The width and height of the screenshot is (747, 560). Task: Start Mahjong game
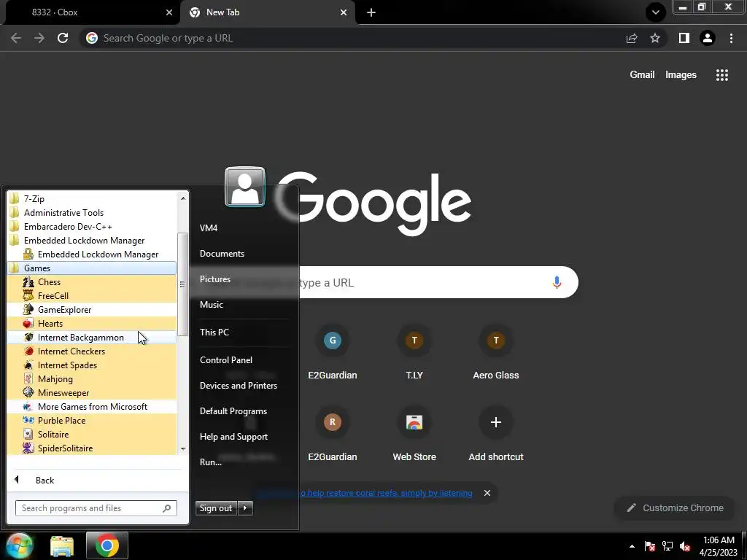pos(92,378)
